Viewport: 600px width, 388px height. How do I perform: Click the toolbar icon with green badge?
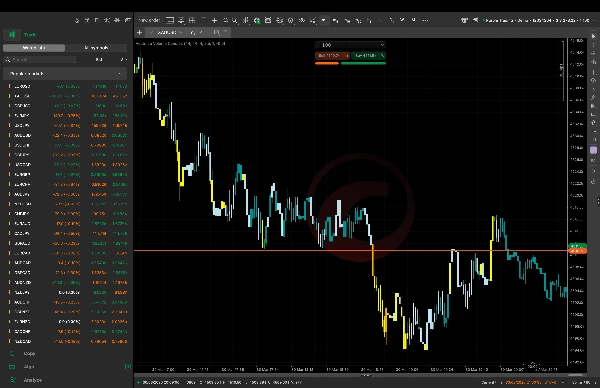[x=257, y=21]
